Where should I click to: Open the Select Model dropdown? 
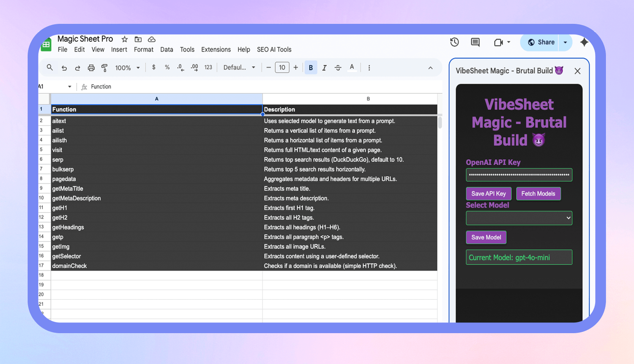(519, 218)
